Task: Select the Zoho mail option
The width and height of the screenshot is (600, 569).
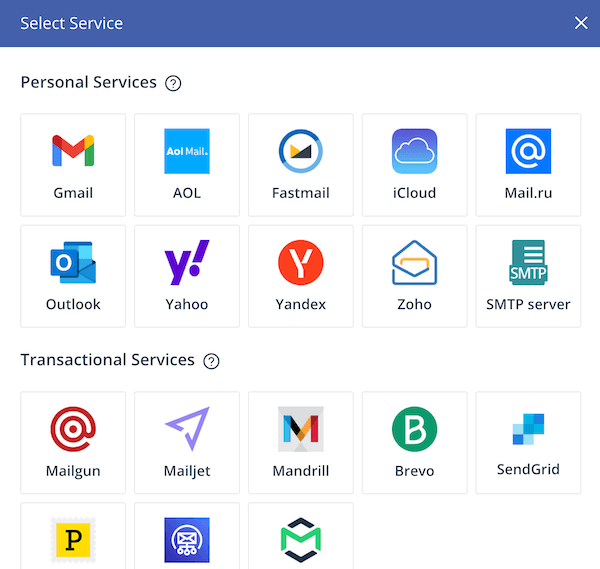Action: [x=414, y=276]
